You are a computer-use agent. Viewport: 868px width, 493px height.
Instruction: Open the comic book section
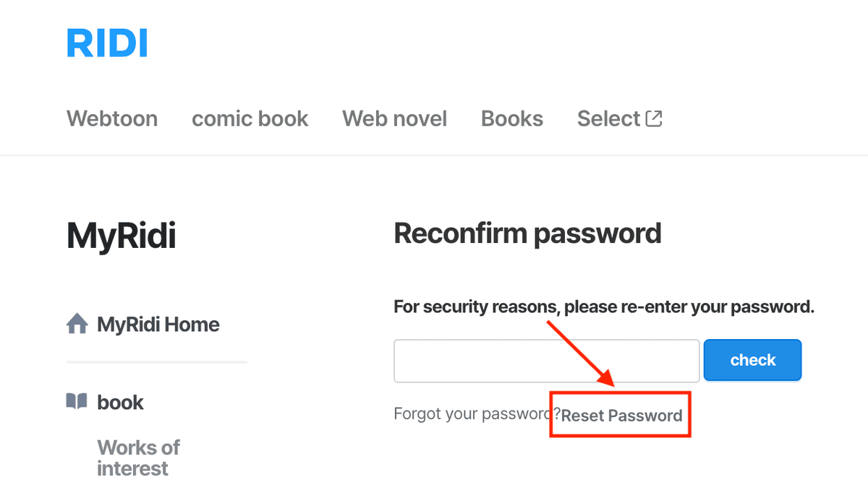(x=250, y=119)
